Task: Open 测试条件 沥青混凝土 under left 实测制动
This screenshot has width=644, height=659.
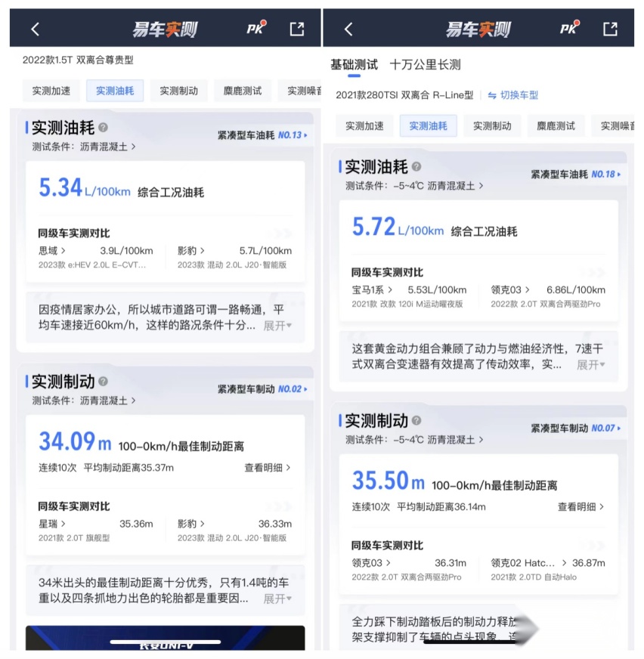Action: (x=84, y=401)
